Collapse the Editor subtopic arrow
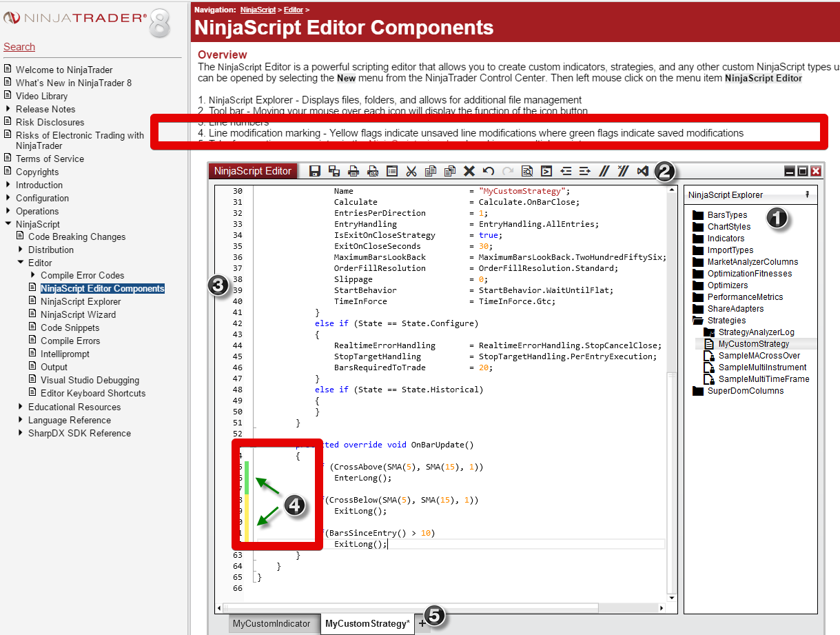 (20, 263)
